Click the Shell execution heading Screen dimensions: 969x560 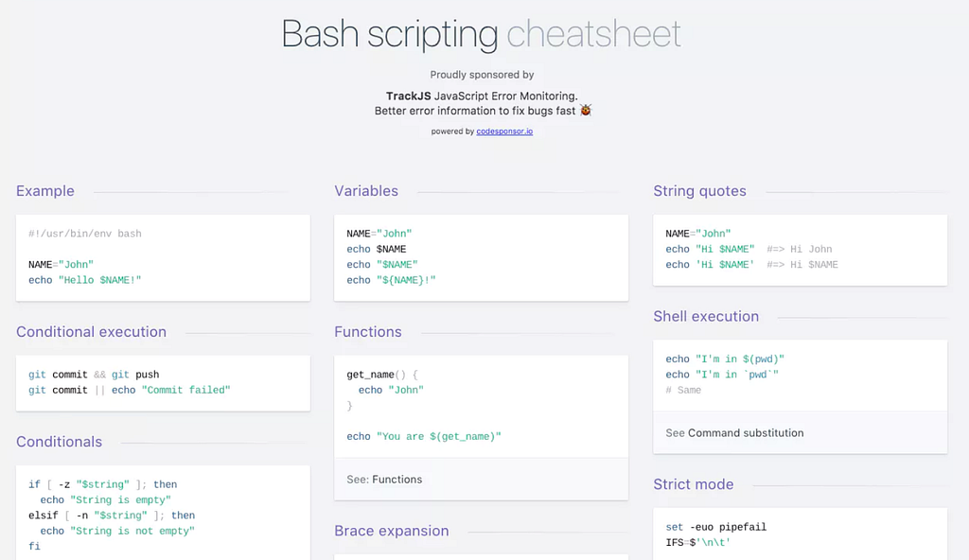click(x=706, y=317)
